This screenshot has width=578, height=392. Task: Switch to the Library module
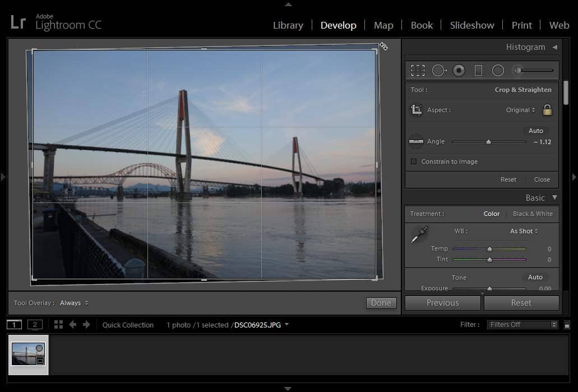click(288, 25)
